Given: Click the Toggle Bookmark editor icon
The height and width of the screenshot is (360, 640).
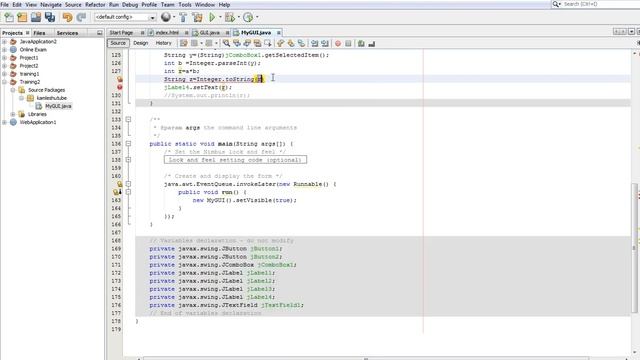Looking at the screenshot, I should (301, 43).
